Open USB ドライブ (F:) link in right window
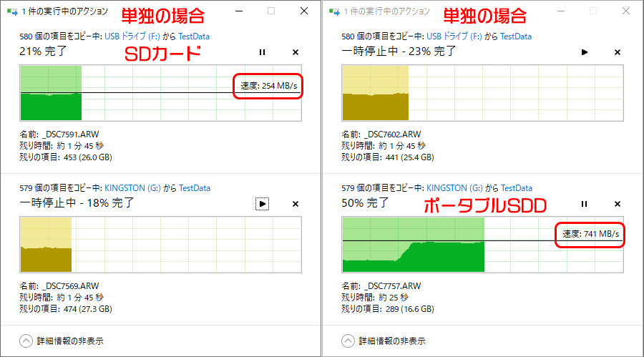The height and width of the screenshot is (357, 644). 454,36
